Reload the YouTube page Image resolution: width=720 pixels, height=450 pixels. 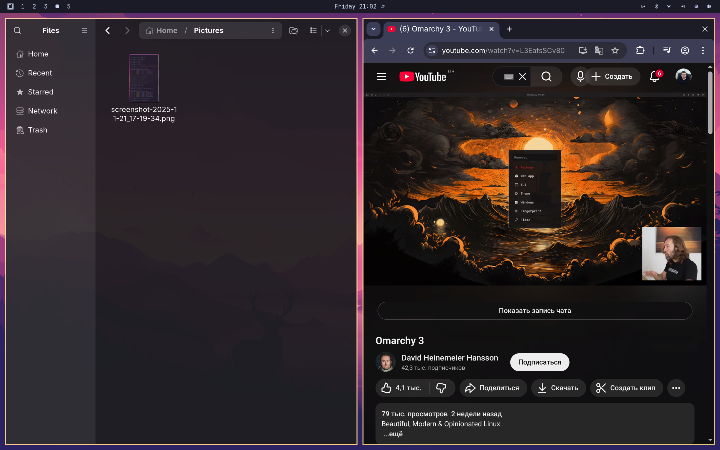coord(410,50)
